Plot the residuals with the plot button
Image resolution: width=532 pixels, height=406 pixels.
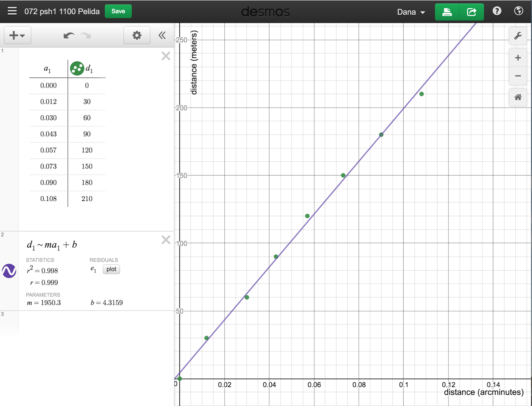point(111,269)
